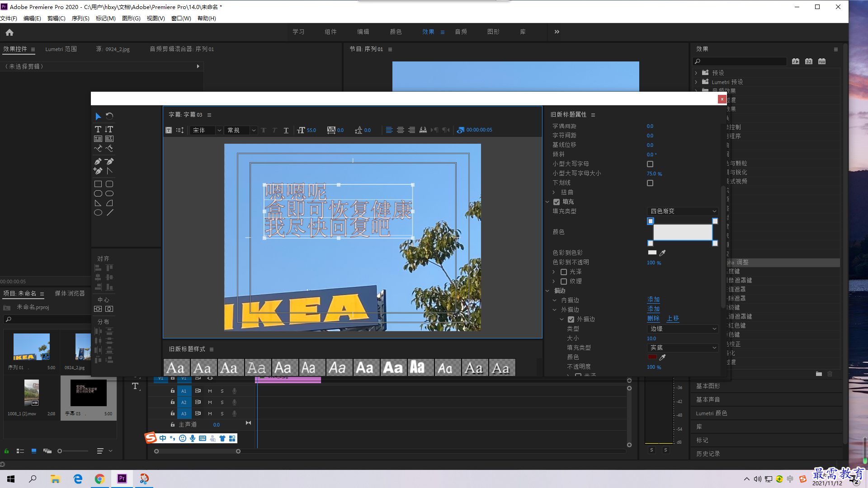Open the font family dropdown 宋体
The image size is (868, 488).
pyautogui.click(x=206, y=130)
